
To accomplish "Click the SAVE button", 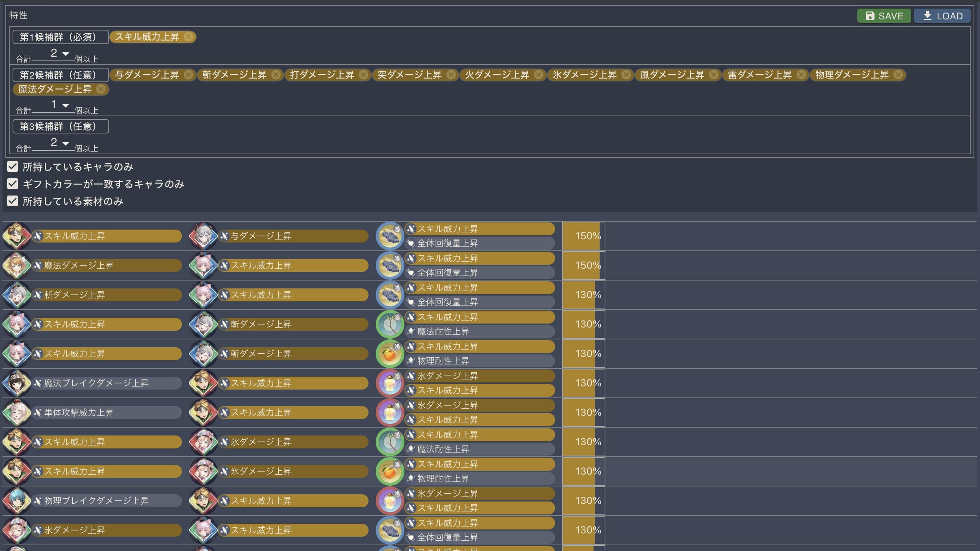I will (883, 16).
